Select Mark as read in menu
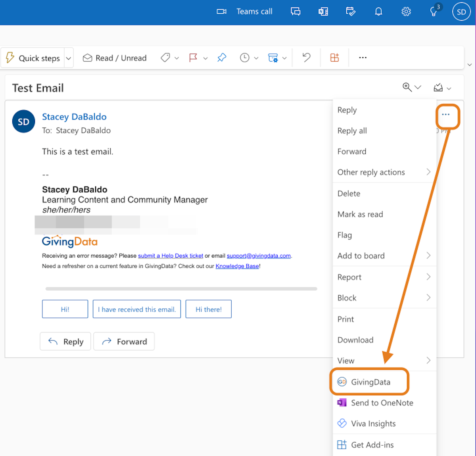 384,214
